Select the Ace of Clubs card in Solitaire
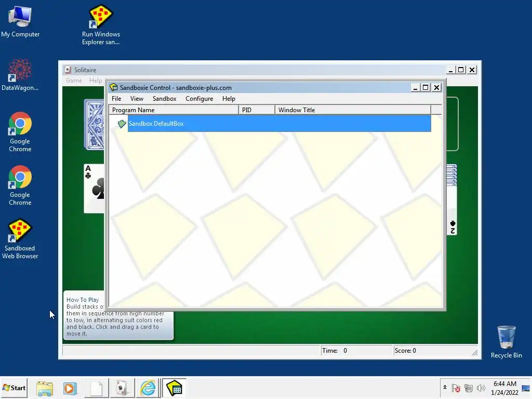The image size is (532, 399). click(x=94, y=188)
